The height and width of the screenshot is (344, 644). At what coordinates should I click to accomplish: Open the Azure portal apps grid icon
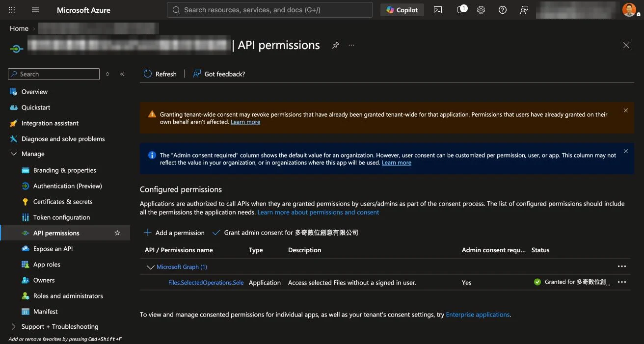click(12, 10)
